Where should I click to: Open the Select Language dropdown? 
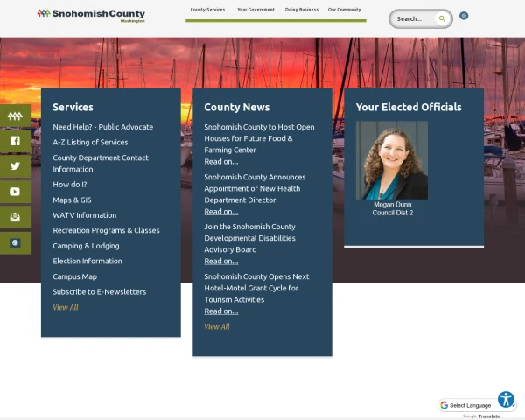pos(471,405)
